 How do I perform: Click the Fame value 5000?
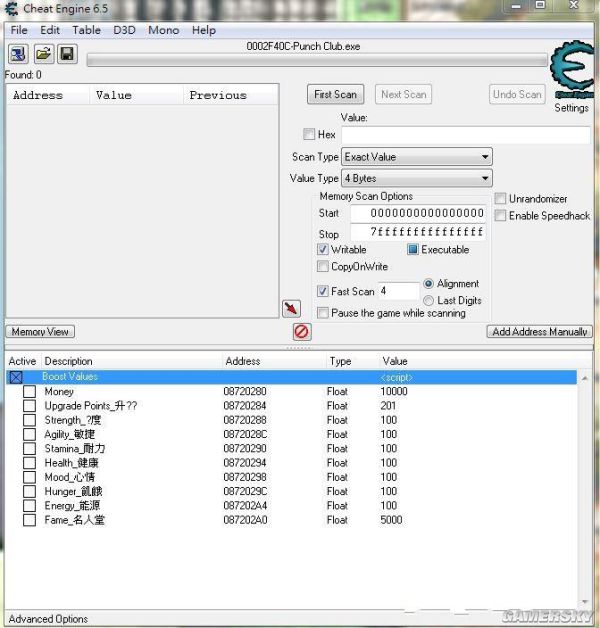(391, 520)
